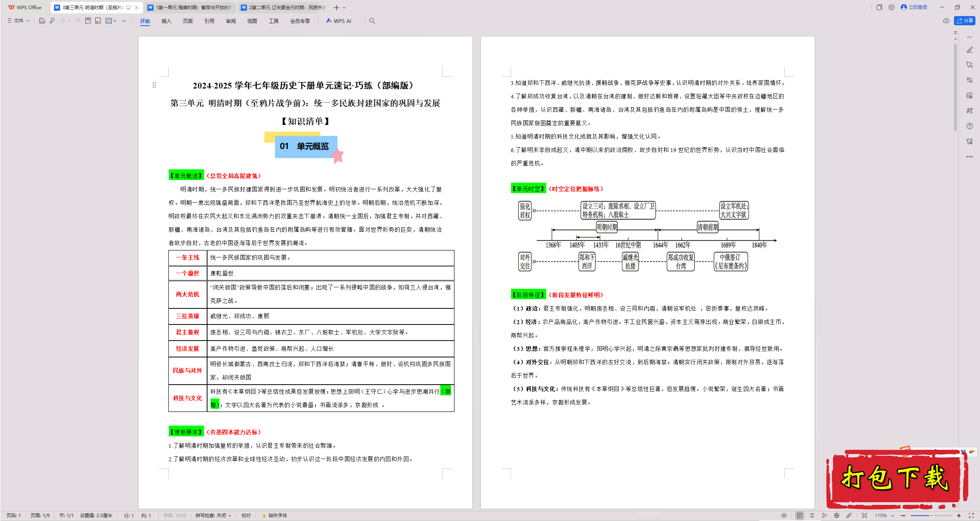
Task: Open the new tab dropdown chevron
Action: pos(344,8)
